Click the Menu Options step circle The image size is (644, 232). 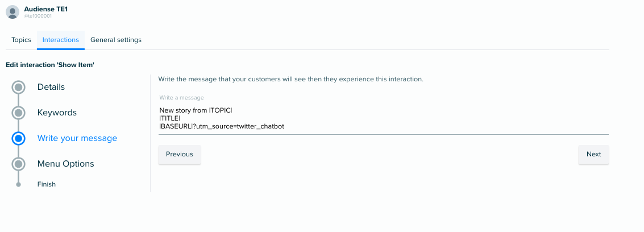tap(18, 164)
